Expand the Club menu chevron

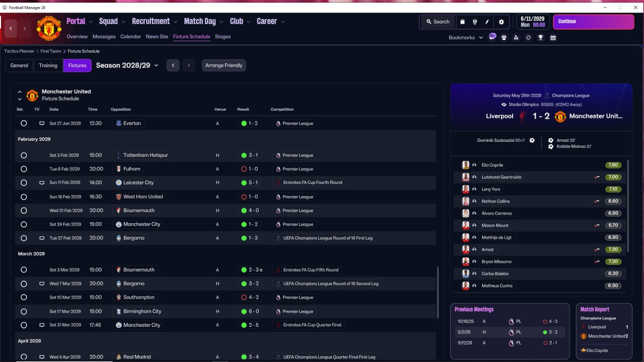click(248, 22)
